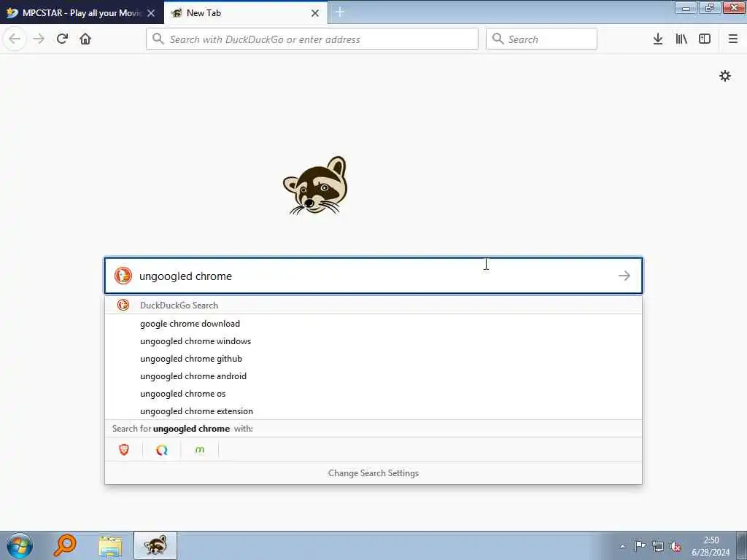Show sidebars using the sidebar icon

705,39
